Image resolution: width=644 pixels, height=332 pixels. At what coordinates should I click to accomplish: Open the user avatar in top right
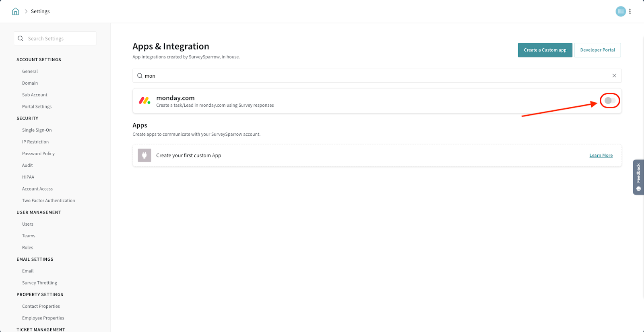point(620,11)
